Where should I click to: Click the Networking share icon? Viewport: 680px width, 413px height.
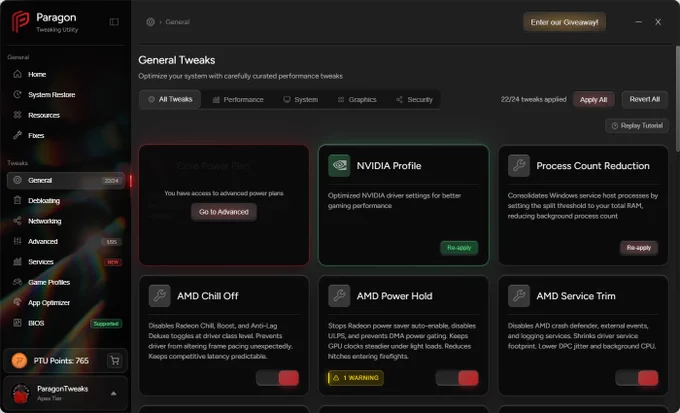pos(17,221)
